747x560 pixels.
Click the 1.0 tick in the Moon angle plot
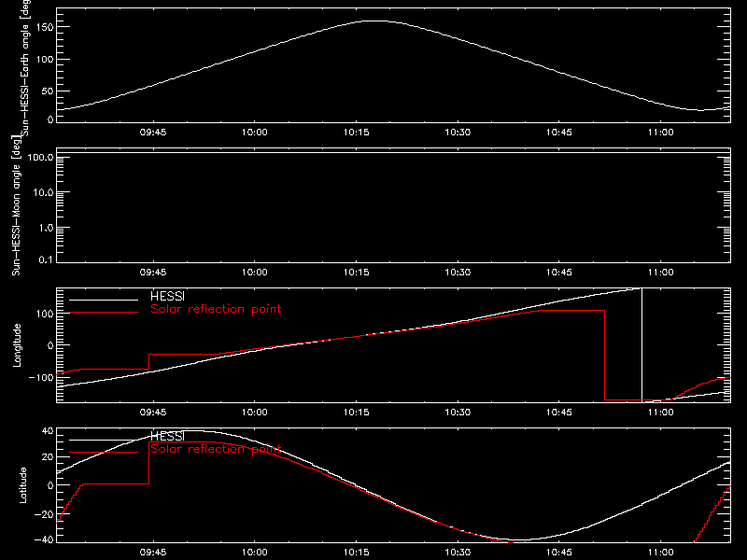[46, 228]
